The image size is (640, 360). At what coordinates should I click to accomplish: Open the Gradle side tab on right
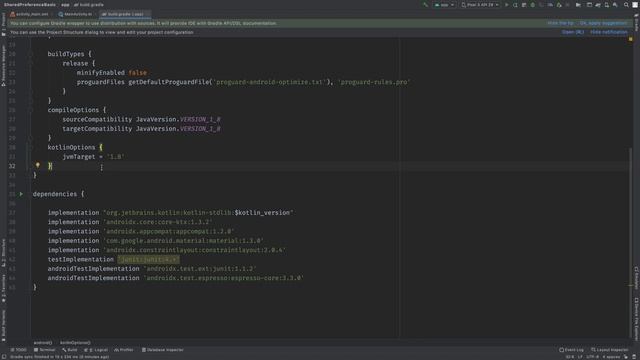[x=636, y=22]
